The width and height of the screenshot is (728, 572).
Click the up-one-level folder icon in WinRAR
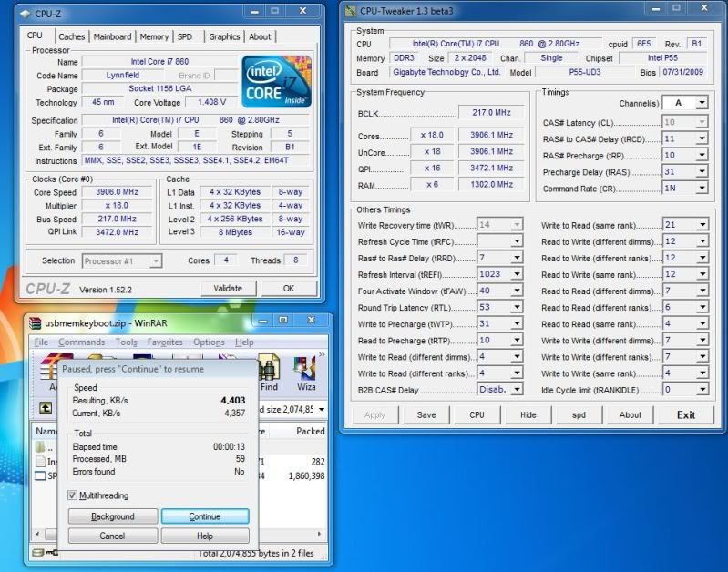pos(45,409)
